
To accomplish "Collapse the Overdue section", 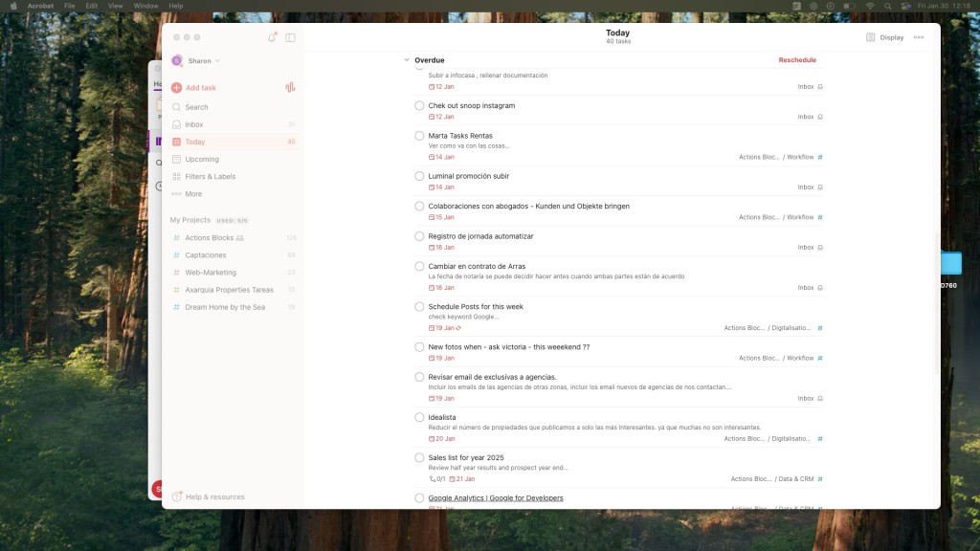I will (407, 60).
